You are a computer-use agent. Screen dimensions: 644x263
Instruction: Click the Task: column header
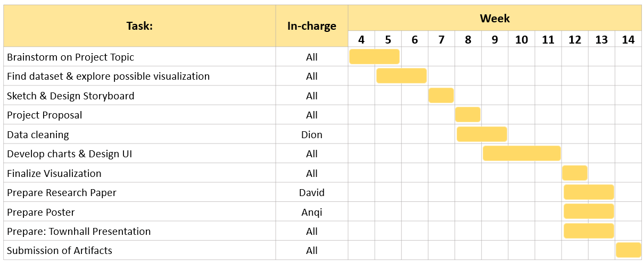click(x=139, y=26)
